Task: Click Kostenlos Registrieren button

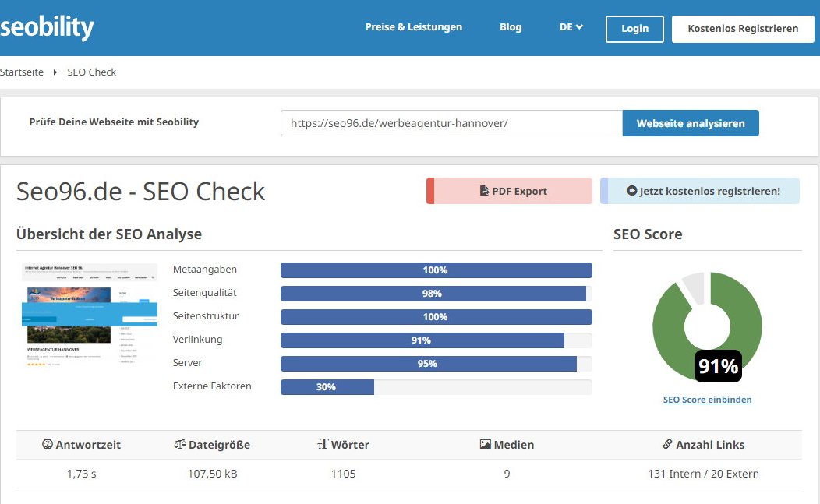Action: click(x=743, y=29)
